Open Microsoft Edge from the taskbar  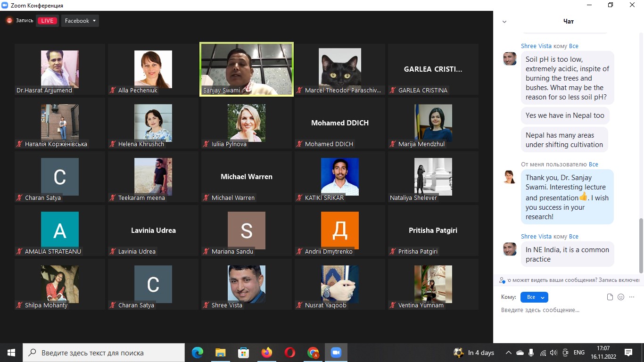[198, 353]
